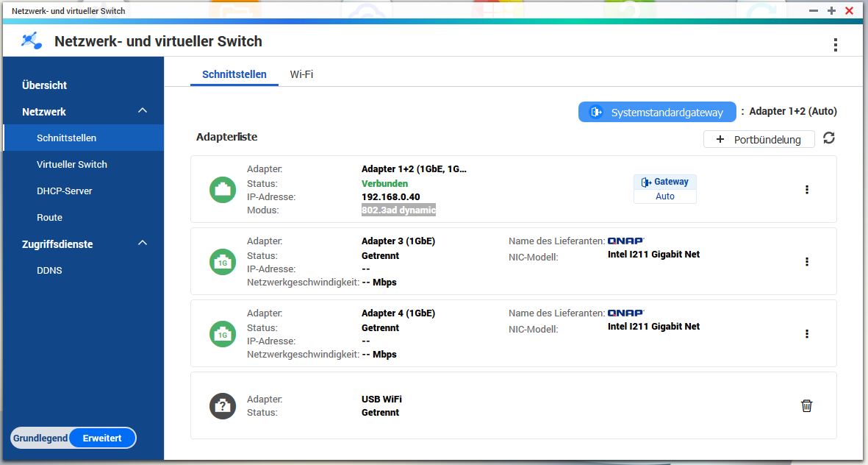This screenshot has width=868, height=465.
Task: Click the Gateway Auto badge for Adapter 1+2
Action: click(665, 189)
